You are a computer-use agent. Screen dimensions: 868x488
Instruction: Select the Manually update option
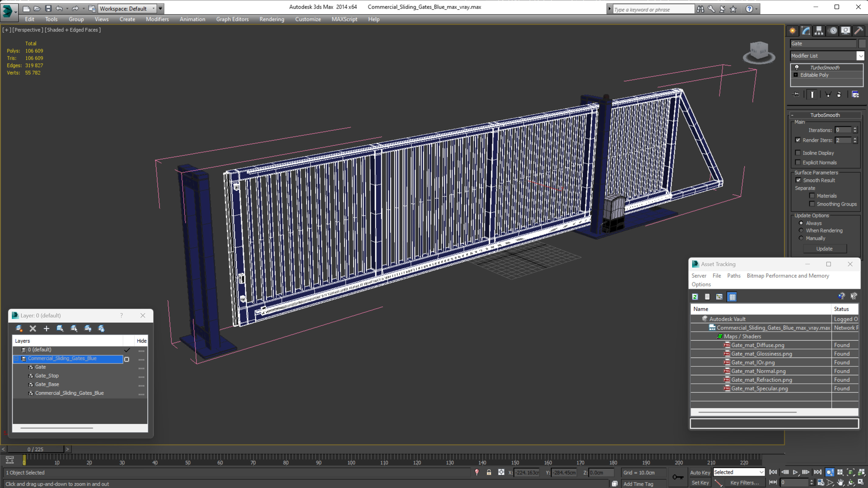pyautogui.click(x=801, y=238)
